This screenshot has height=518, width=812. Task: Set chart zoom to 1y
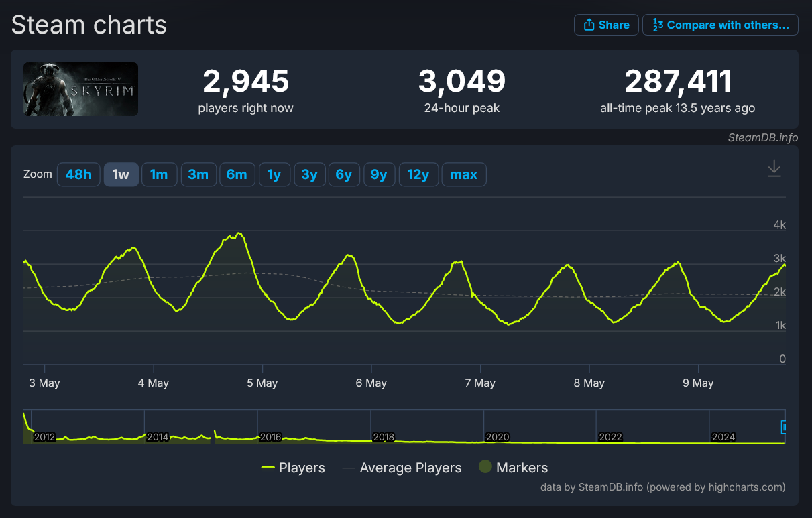274,174
